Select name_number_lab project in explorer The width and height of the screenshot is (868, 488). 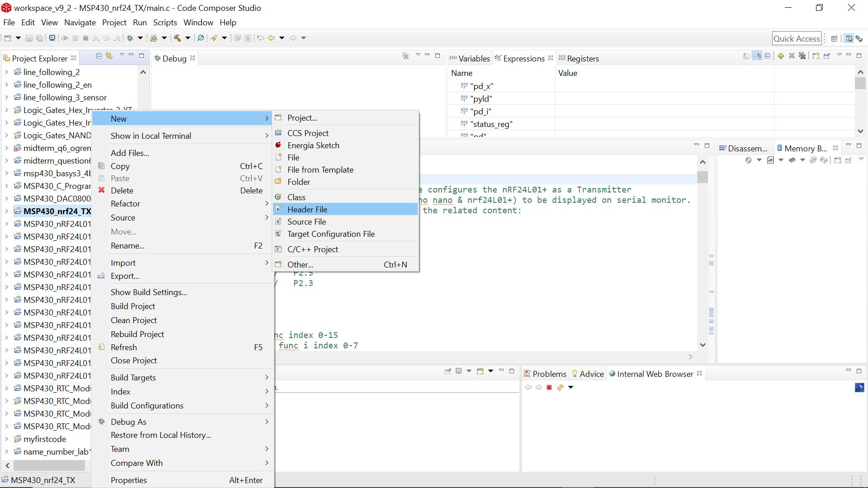[52, 451]
